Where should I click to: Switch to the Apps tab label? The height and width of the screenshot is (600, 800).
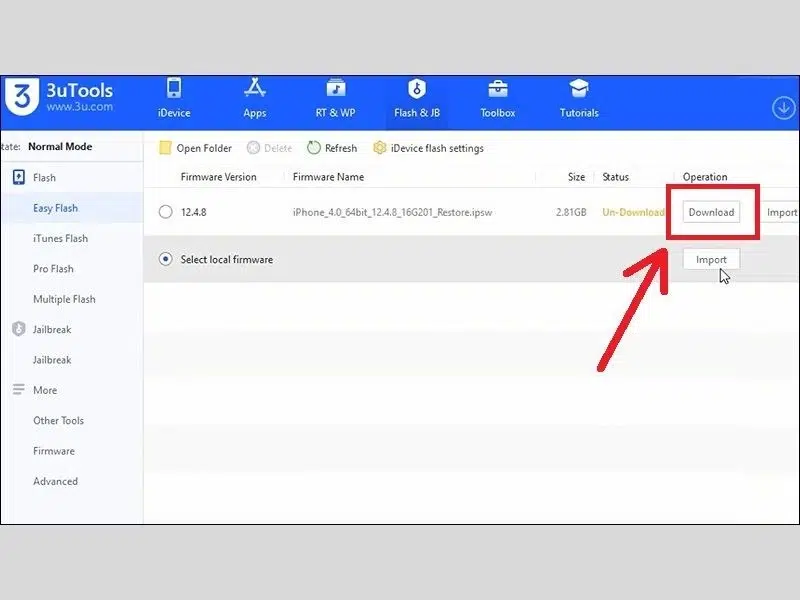point(255,113)
